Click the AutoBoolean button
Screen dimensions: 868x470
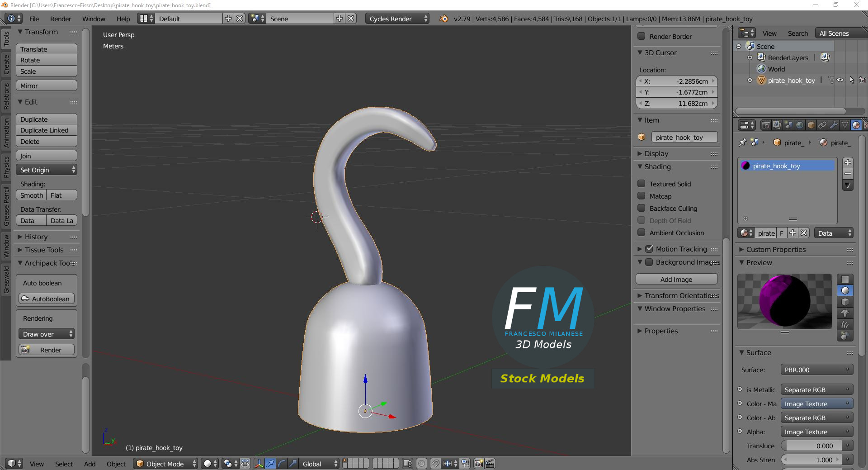(x=47, y=299)
